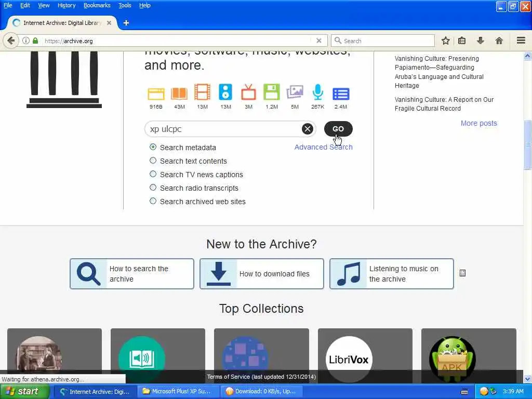
Task: Click the scroll up arrow of scrollbar
Action: click(528, 56)
